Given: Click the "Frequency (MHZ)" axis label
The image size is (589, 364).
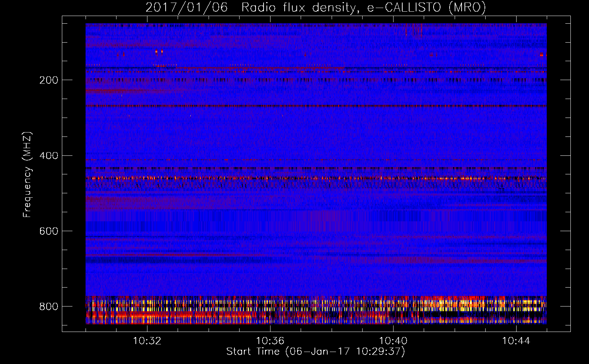Looking at the screenshot, I should [x=27, y=174].
